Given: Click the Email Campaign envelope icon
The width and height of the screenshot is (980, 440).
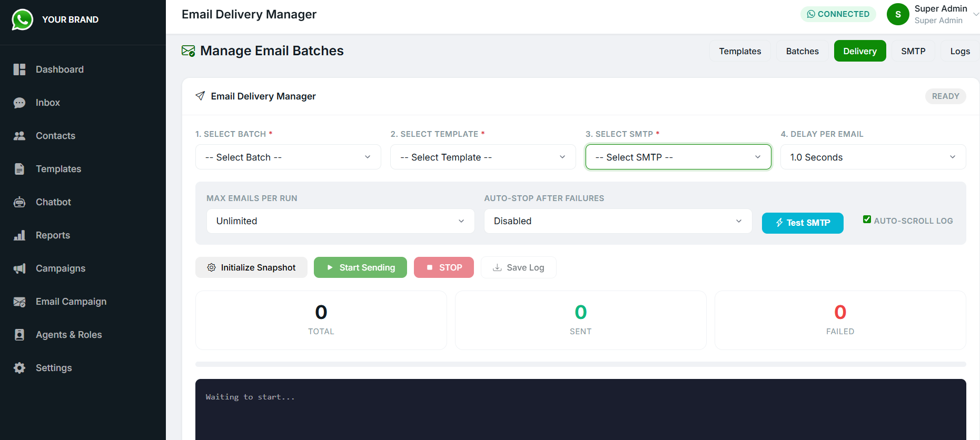Looking at the screenshot, I should tap(19, 302).
